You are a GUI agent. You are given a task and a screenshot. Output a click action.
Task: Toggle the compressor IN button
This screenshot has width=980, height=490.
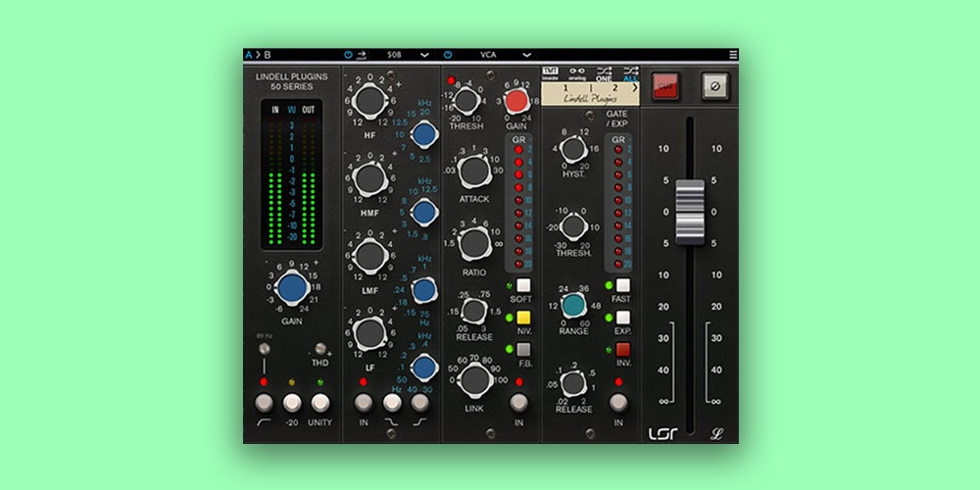coord(518,403)
